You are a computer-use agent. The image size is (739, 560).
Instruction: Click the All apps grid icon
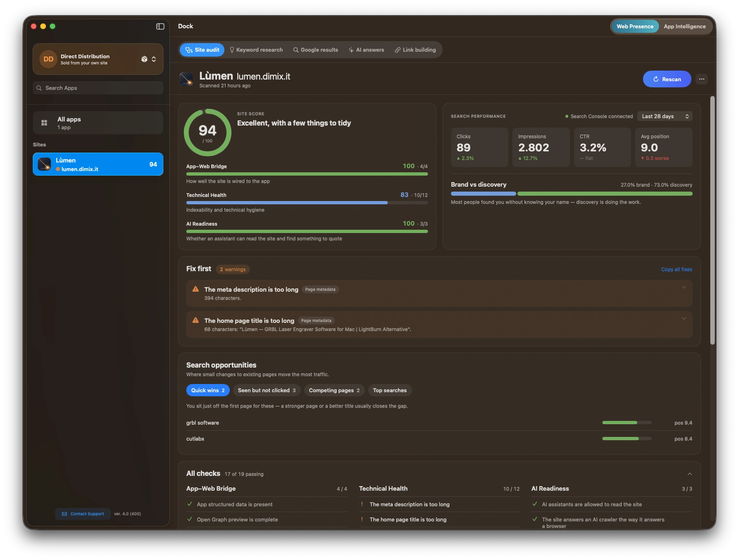(x=44, y=123)
